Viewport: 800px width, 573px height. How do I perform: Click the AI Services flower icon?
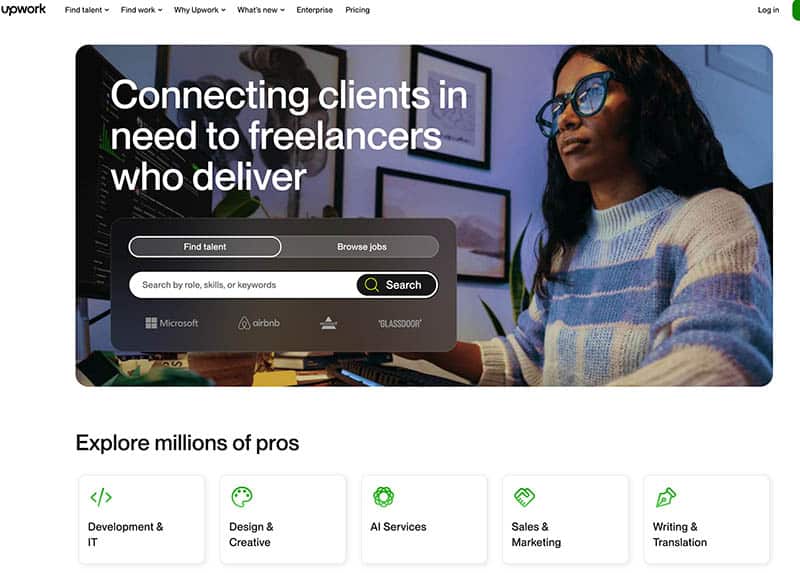[383, 496]
